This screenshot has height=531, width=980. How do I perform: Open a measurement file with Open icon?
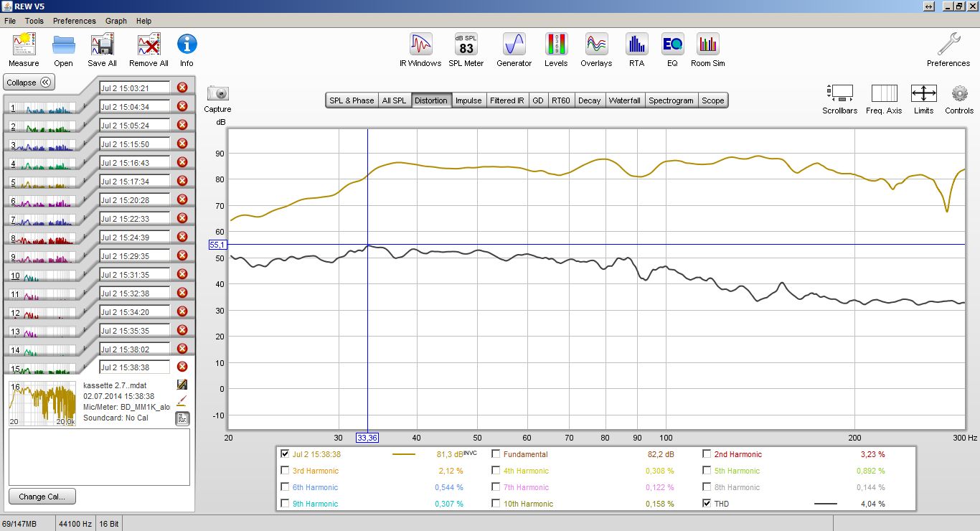pyautogui.click(x=63, y=44)
